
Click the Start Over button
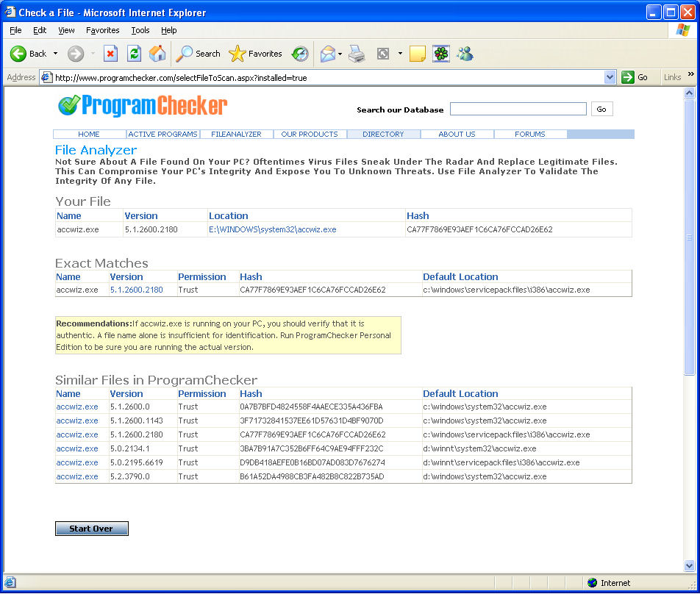tap(91, 529)
